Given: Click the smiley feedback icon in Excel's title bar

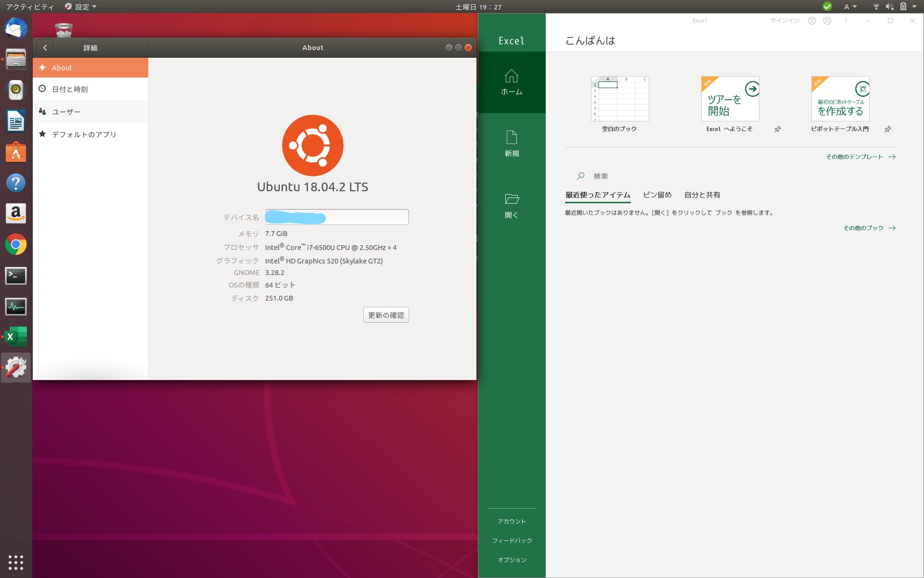Looking at the screenshot, I should coord(812,21).
